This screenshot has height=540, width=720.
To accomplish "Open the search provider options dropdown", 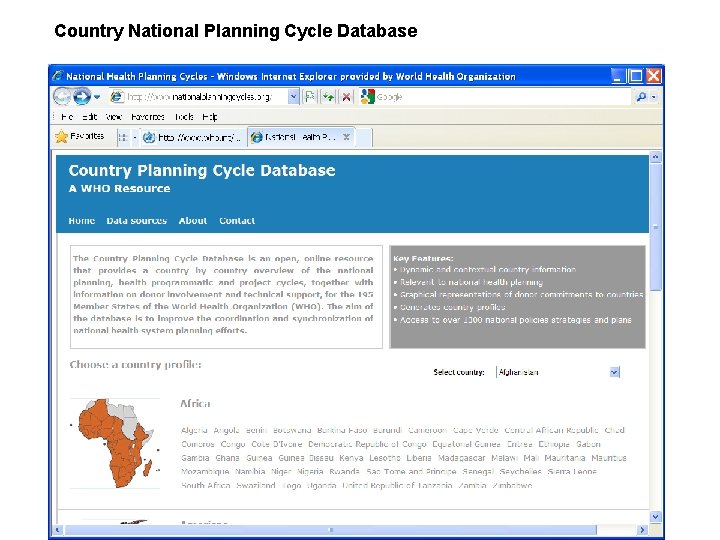I will pos(654,97).
